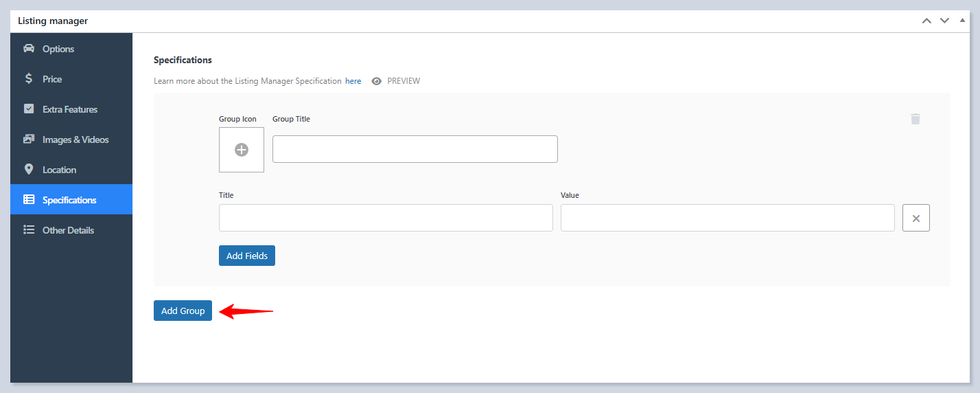The image size is (980, 393).
Task: Remove field row with X button
Action: pos(915,218)
